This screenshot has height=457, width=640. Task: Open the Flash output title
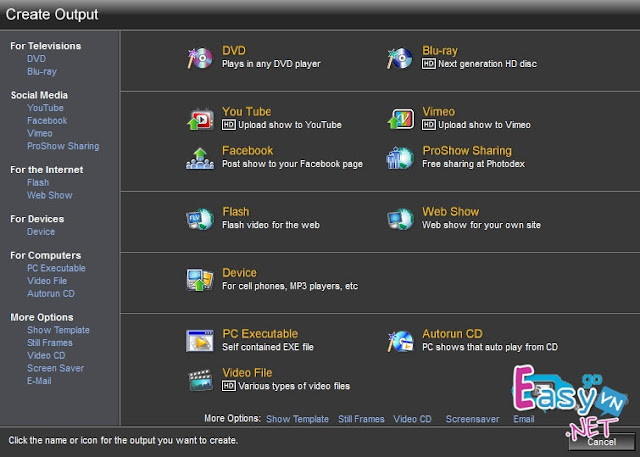coord(236,212)
